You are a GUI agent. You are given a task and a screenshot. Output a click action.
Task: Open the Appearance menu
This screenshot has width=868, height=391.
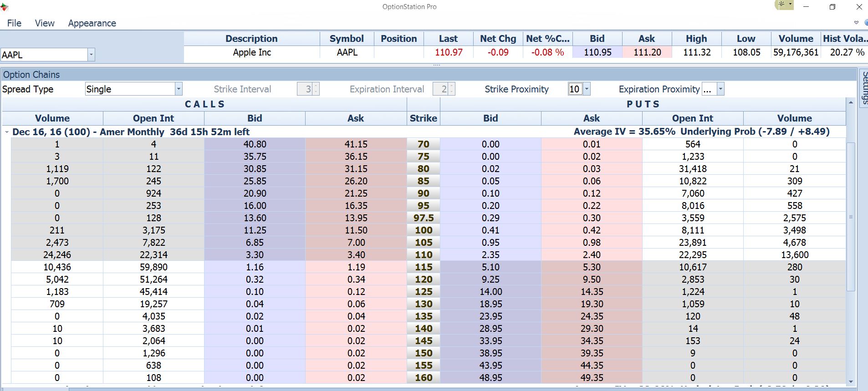pyautogui.click(x=92, y=23)
